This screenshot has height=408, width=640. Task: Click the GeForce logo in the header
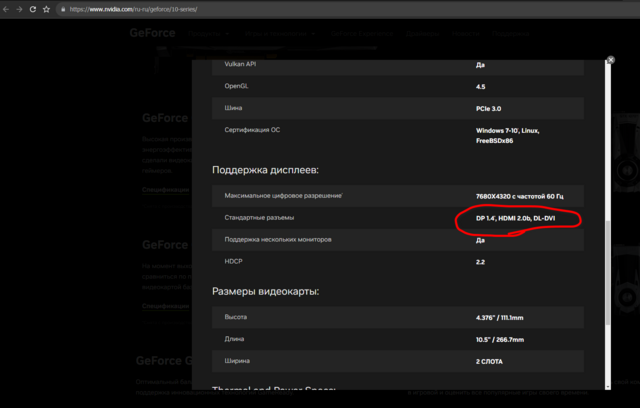pyautogui.click(x=152, y=33)
